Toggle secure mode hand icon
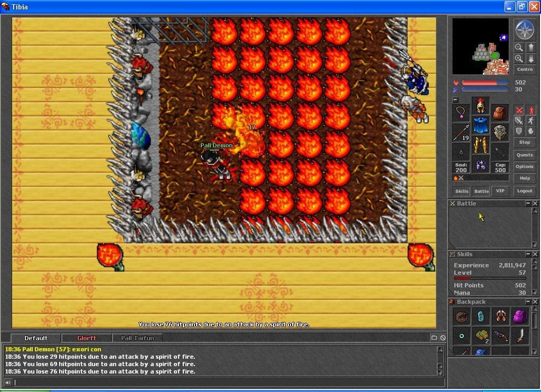Image resolution: width=541 pixels, height=392 pixels. pyautogui.click(x=530, y=131)
